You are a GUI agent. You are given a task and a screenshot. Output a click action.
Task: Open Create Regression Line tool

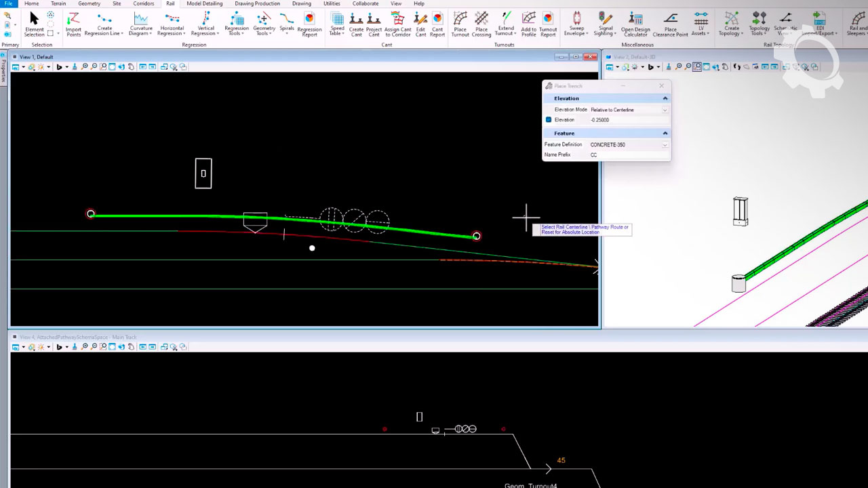point(104,24)
